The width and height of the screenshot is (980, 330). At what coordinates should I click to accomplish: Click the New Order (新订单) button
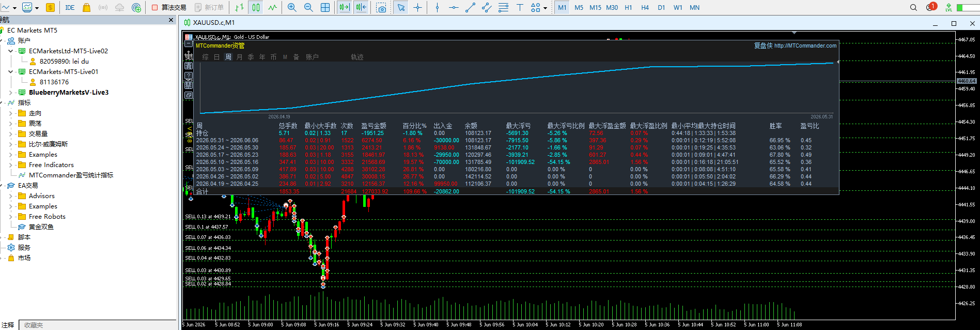tap(209, 8)
